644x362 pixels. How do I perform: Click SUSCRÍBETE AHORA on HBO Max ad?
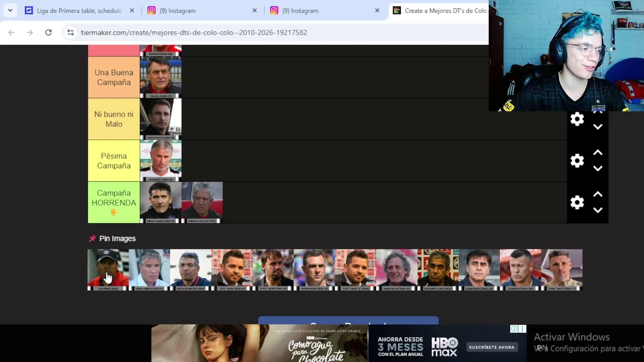[x=492, y=347]
